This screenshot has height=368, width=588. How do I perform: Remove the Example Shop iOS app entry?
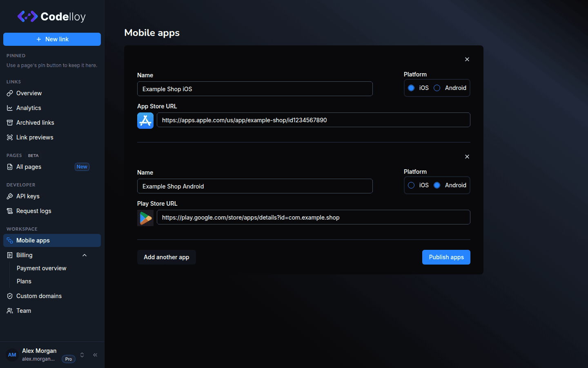[467, 59]
